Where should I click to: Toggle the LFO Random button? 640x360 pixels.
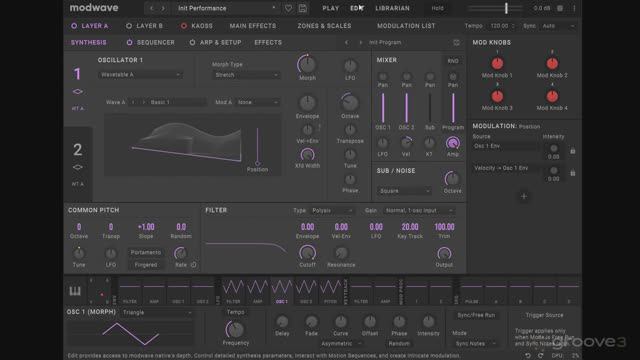[399, 344]
